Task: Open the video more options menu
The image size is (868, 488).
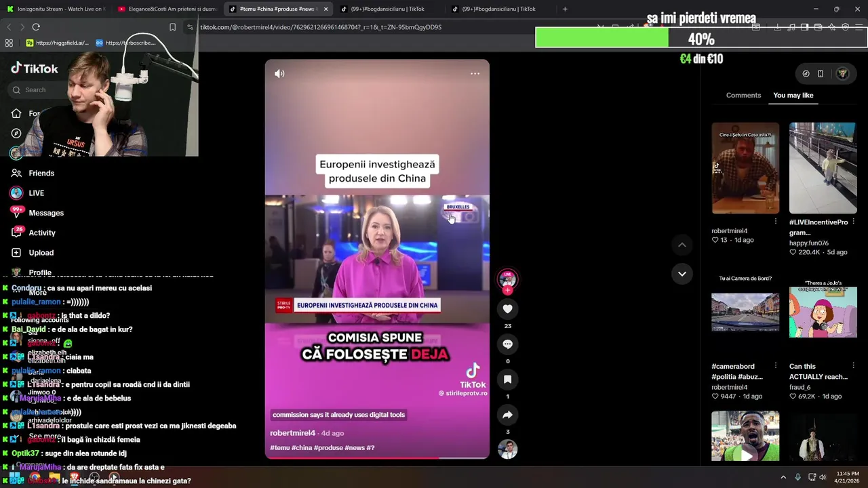Action: [475, 74]
